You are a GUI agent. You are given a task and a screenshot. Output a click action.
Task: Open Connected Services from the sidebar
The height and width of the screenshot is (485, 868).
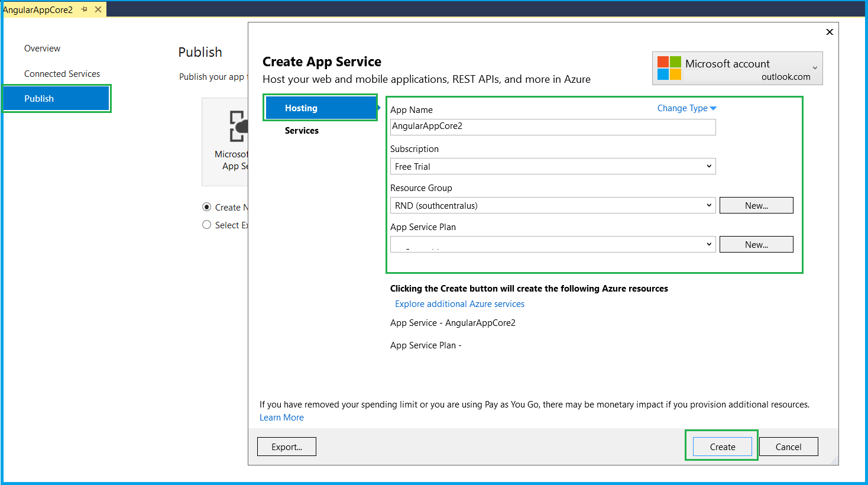(x=61, y=73)
